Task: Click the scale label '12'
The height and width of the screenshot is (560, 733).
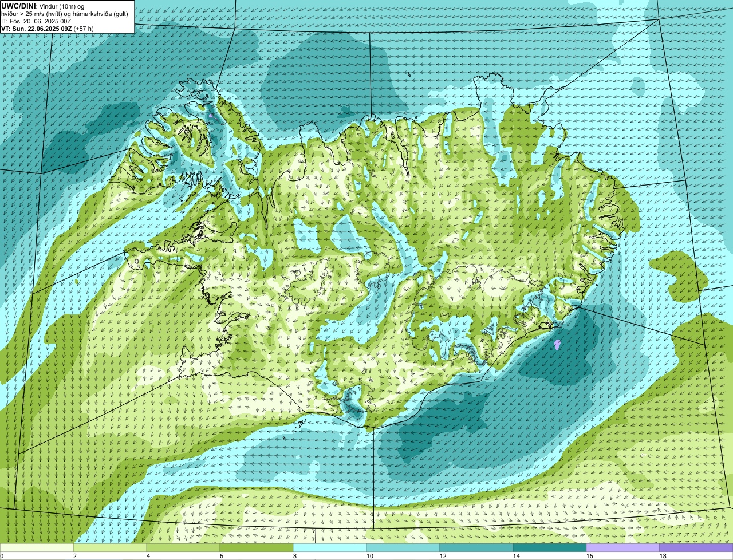Action: tap(443, 556)
